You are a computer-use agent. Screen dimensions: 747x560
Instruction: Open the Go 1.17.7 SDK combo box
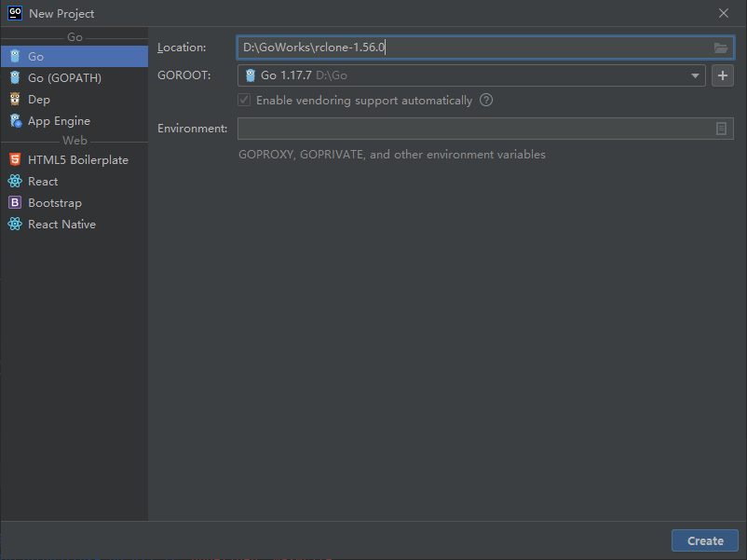[471, 75]
